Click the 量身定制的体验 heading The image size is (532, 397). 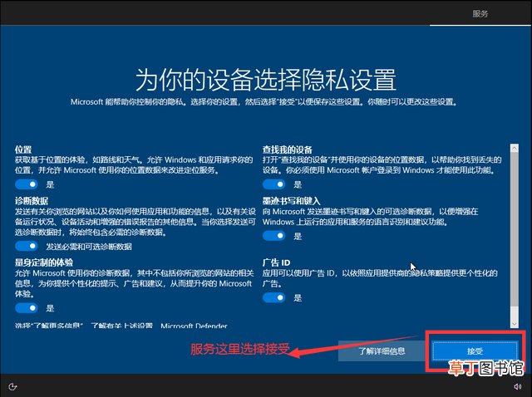(x=44, y=262)
